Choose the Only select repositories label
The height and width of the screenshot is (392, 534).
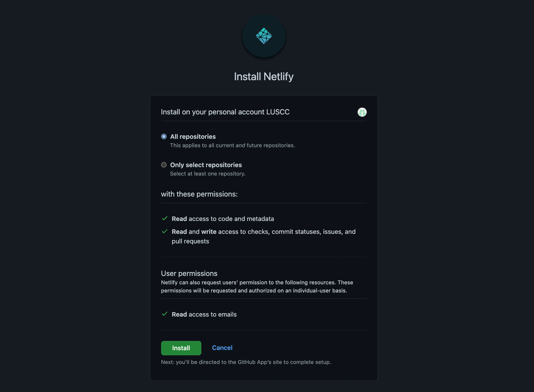(206, 165)
